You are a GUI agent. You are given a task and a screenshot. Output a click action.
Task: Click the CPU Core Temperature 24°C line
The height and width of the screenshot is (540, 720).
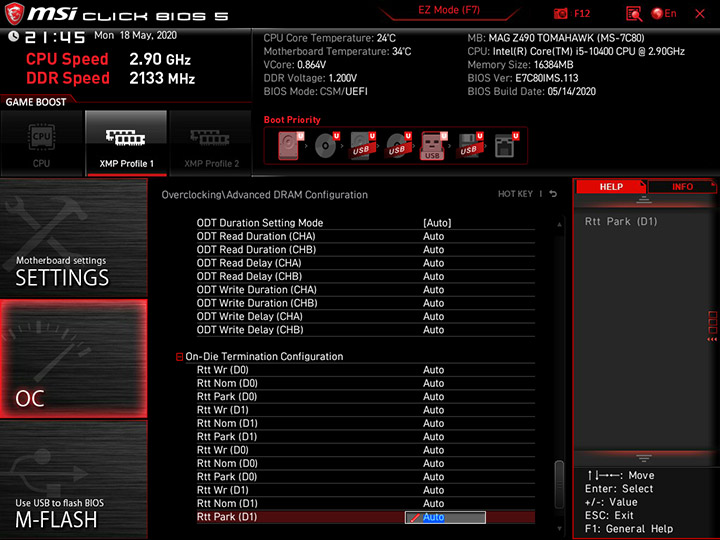point(330,38)
